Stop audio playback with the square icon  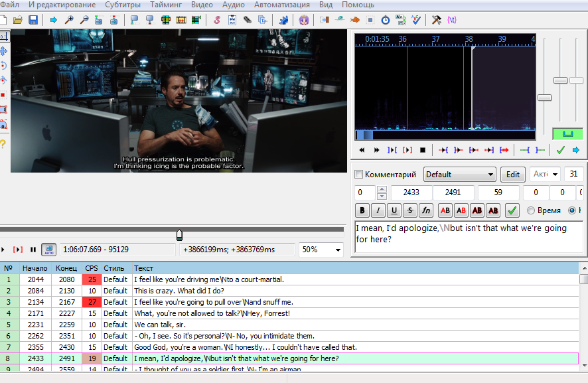tap(422, 150)
